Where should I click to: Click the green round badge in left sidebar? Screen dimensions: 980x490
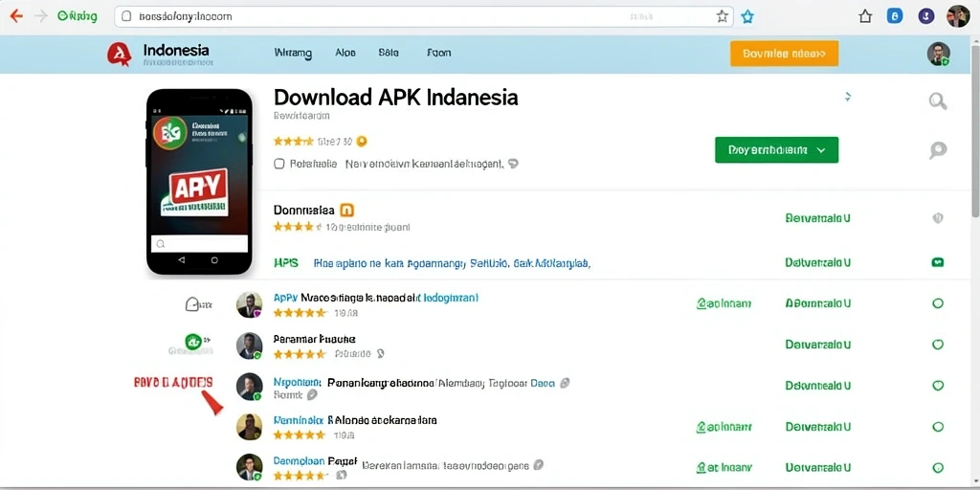192,342
